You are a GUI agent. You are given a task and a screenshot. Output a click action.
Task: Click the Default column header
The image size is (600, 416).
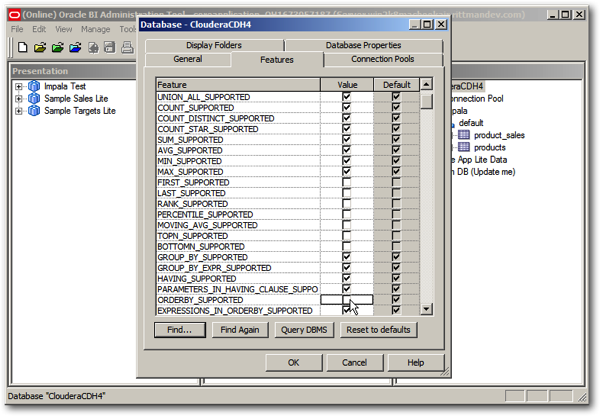pyautogui.click(x=396, y=85)
